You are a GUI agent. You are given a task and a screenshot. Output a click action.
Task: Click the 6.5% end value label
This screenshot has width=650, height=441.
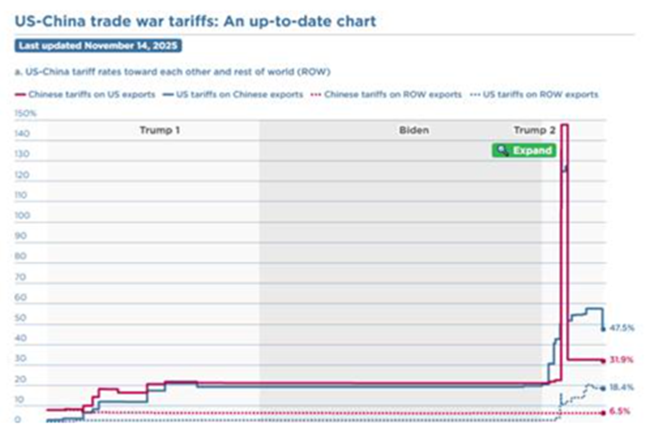620,411
